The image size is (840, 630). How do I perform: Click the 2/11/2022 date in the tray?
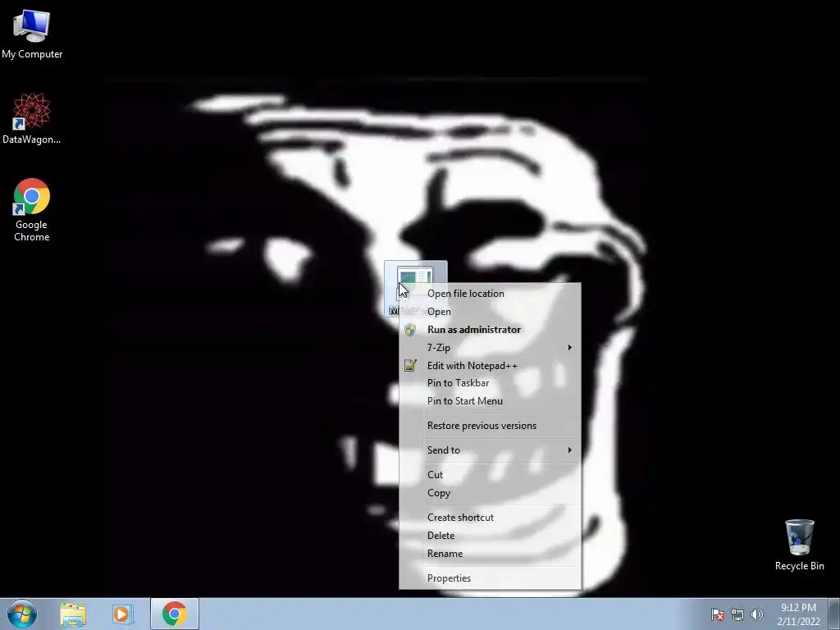tap(798, 622)
